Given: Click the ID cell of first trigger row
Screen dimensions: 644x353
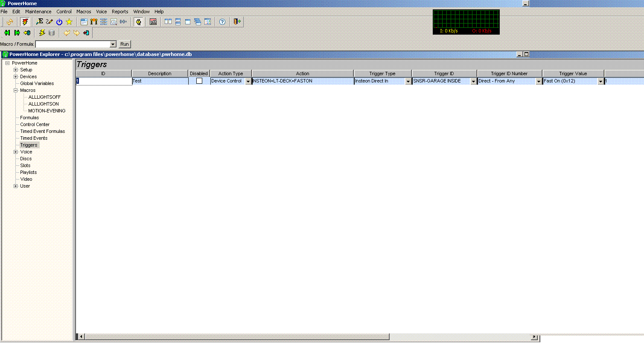Looking at the screenshot, I should [104, 81].
